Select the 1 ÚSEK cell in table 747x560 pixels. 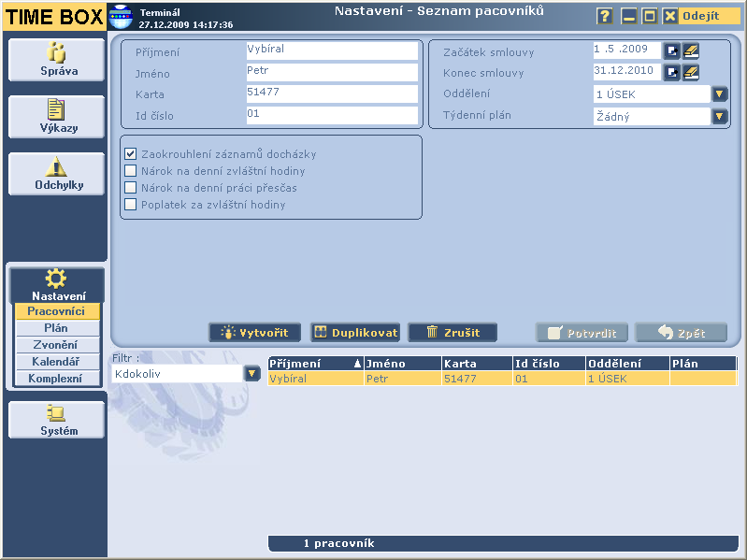(627, 379)
